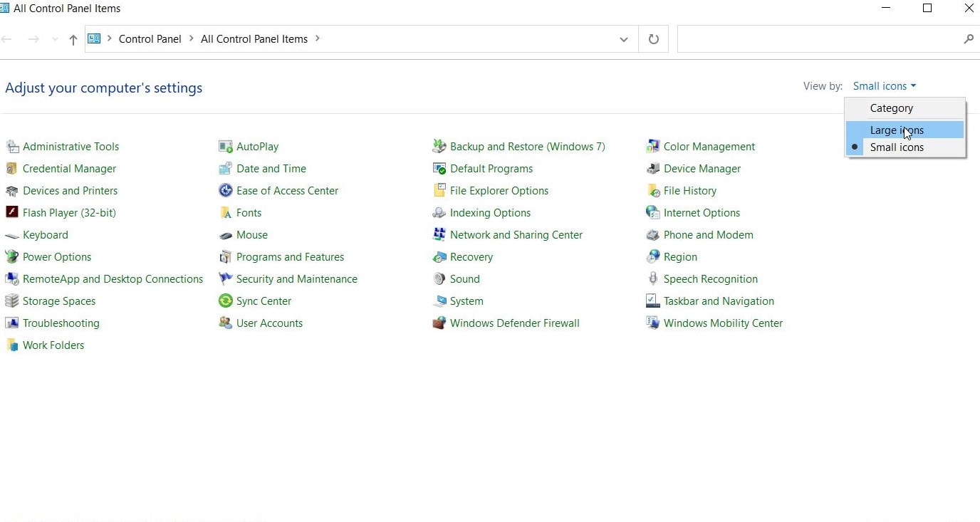Viewport: 980px width, 522px height.
Task: Click the Search Control Panel field
Action: (x=828, y=39)
